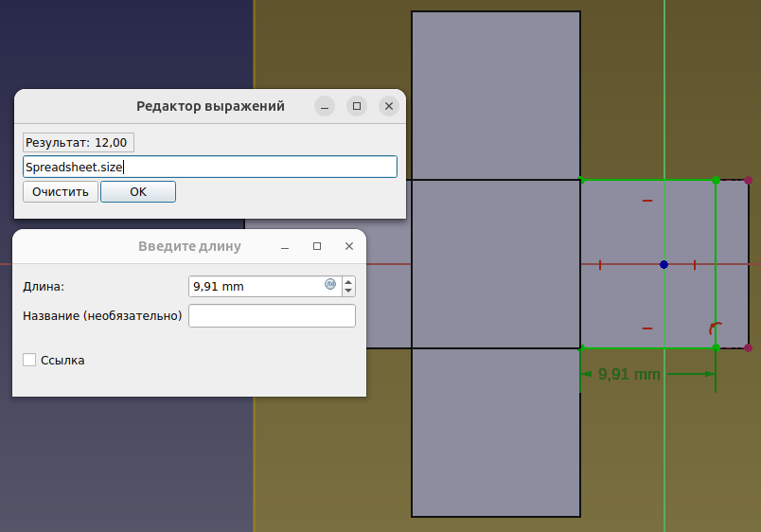
Task: Toggle the Ссылка checkbox
Action: click(x=29, y=360)
